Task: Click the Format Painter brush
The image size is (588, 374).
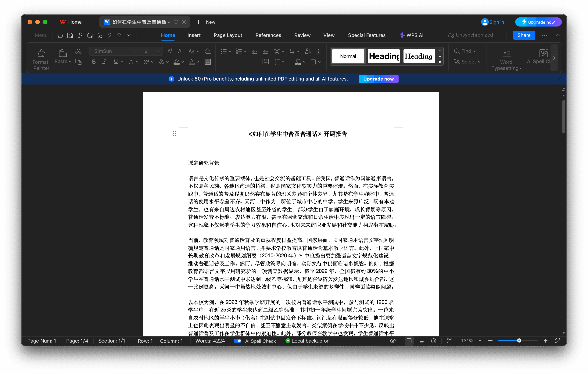Action: click(41, 53)
